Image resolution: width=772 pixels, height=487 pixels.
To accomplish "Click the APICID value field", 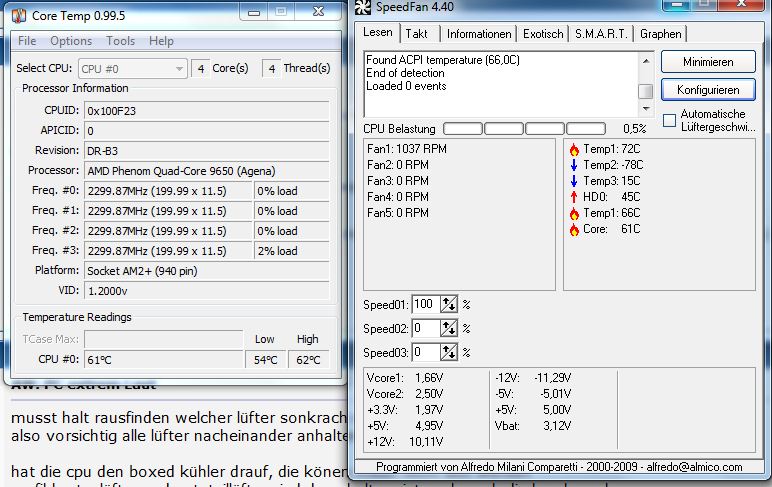I will (206, 131).
